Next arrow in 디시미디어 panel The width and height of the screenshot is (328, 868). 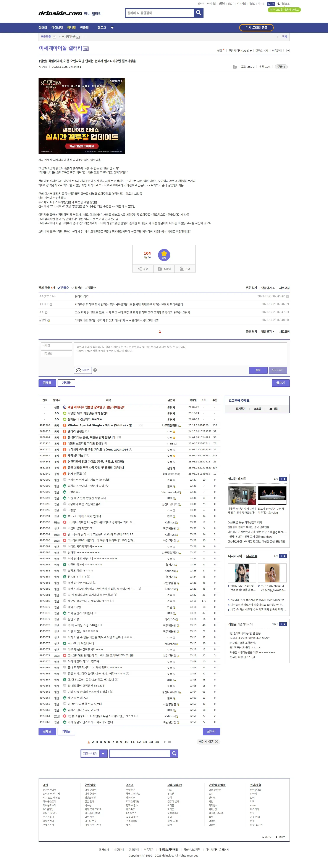285,556
